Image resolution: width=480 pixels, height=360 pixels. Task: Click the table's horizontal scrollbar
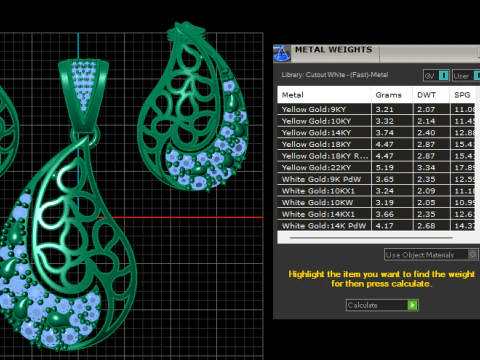tap(371, 238)
